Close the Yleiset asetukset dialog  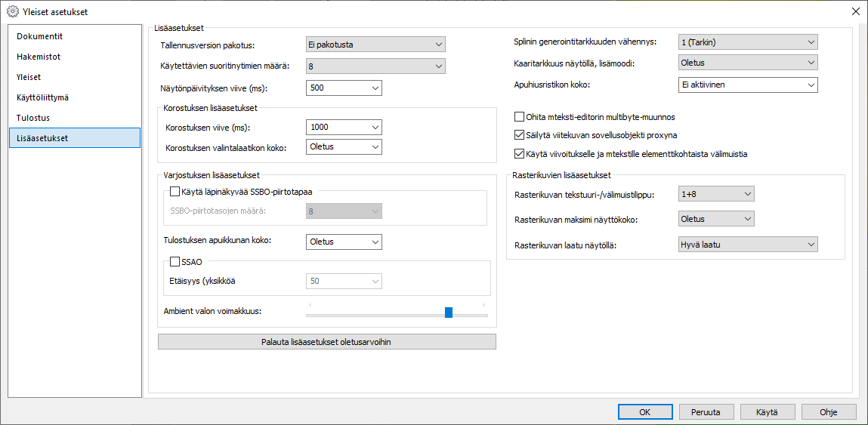[x=855, y=11]
